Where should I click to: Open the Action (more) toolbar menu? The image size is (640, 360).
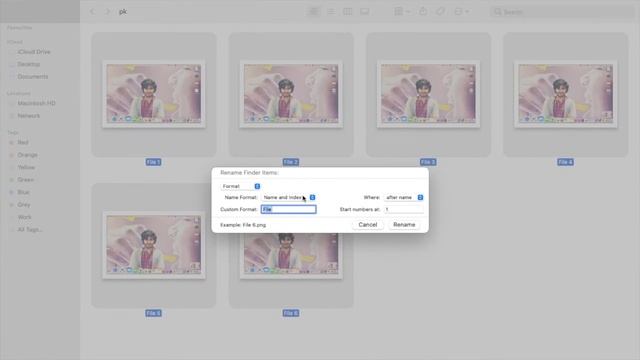tap(462, 12)
